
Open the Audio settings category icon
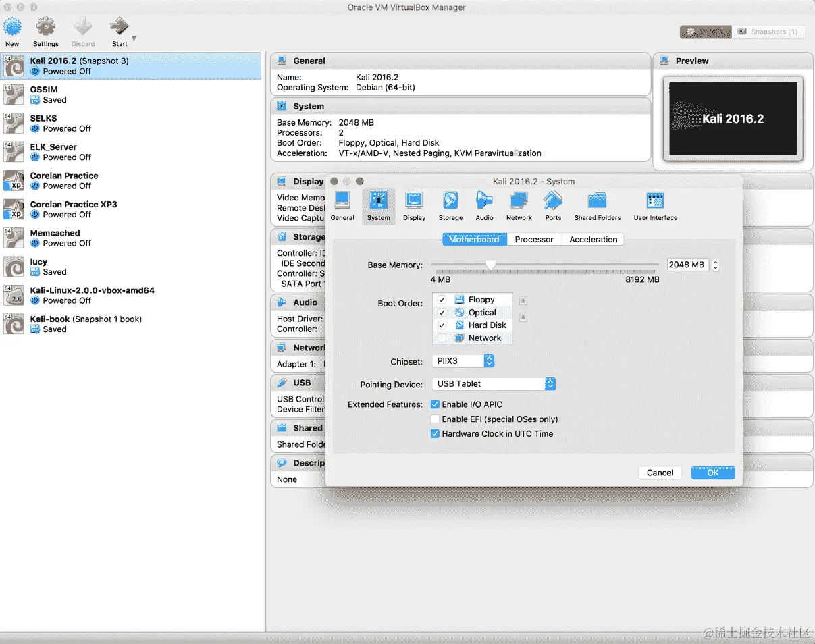484,201
